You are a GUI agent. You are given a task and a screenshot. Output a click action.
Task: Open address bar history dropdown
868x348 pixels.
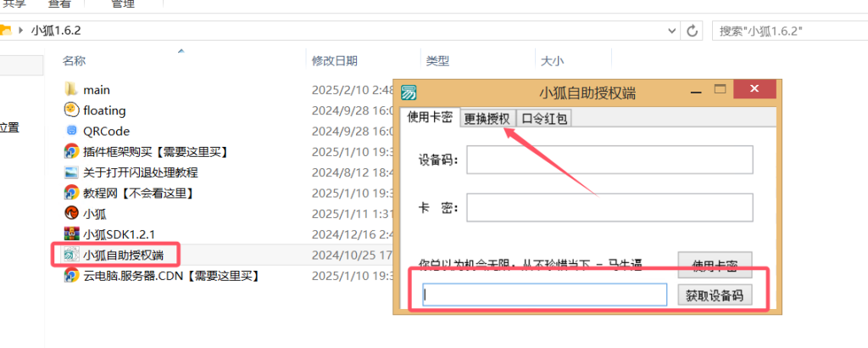671,31
